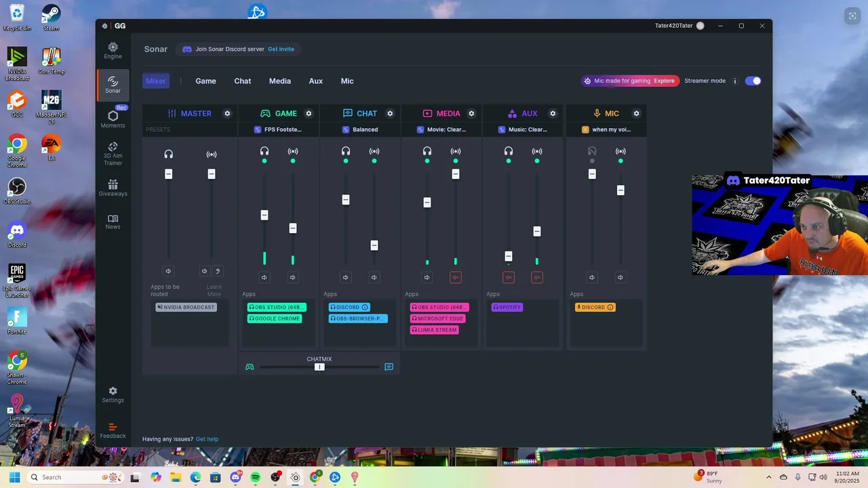Open Settings in the GG sidebar
Screen dimensions: 868x488
click(x=113, y=394)
